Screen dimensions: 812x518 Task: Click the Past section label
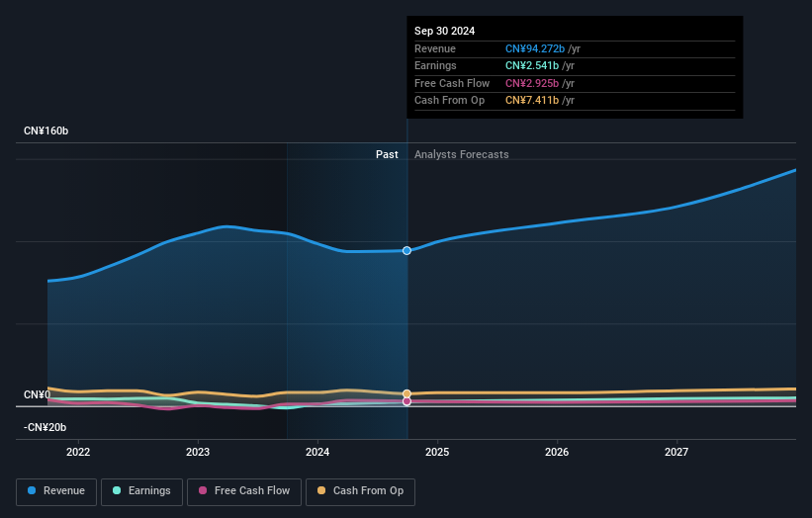pyautogui.click(x=387, y=154)
